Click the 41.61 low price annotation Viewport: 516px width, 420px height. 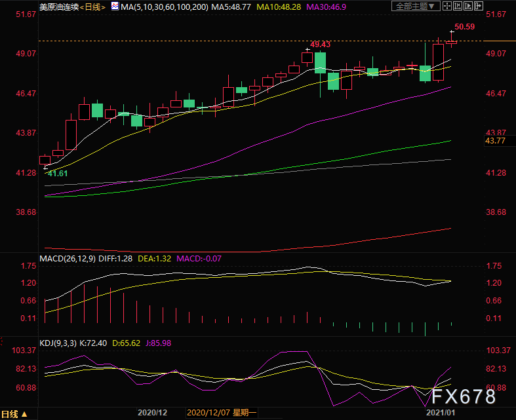(56, 173)
